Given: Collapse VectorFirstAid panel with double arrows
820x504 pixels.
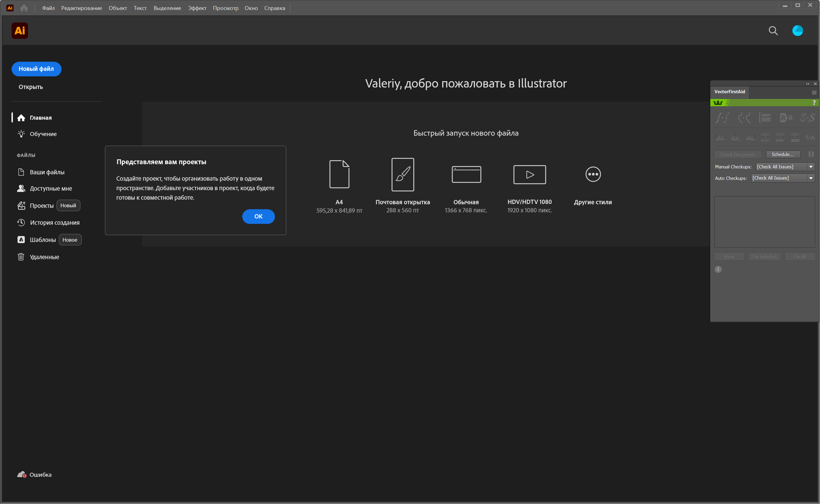Looking at the screenshot, I should tap(807, 84).
